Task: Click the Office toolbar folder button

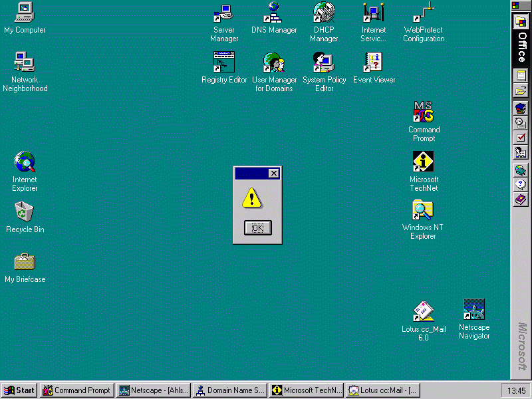Action: pyautogui.click(x=521, y=23)
